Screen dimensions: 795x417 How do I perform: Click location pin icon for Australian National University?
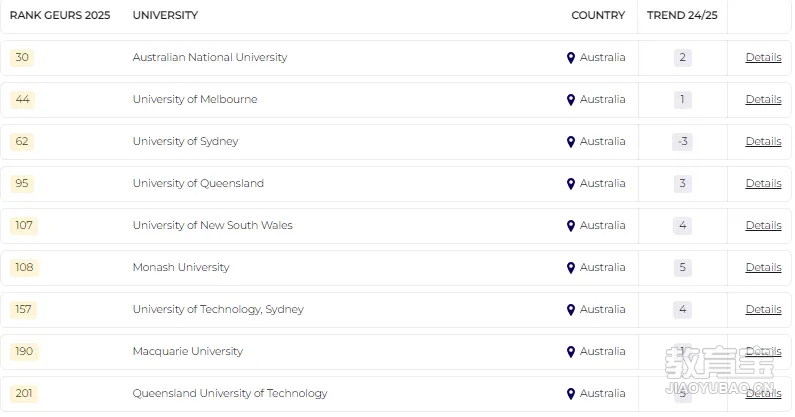coord(570,58)
